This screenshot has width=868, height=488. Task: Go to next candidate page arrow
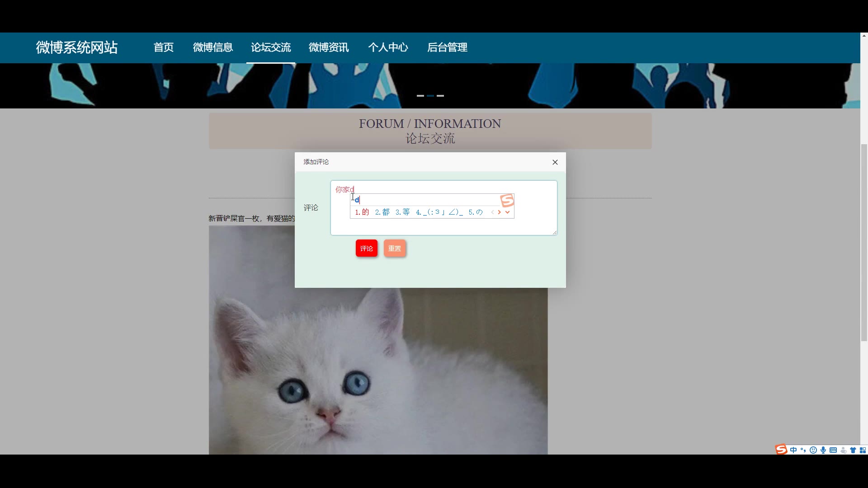(500, 212)
